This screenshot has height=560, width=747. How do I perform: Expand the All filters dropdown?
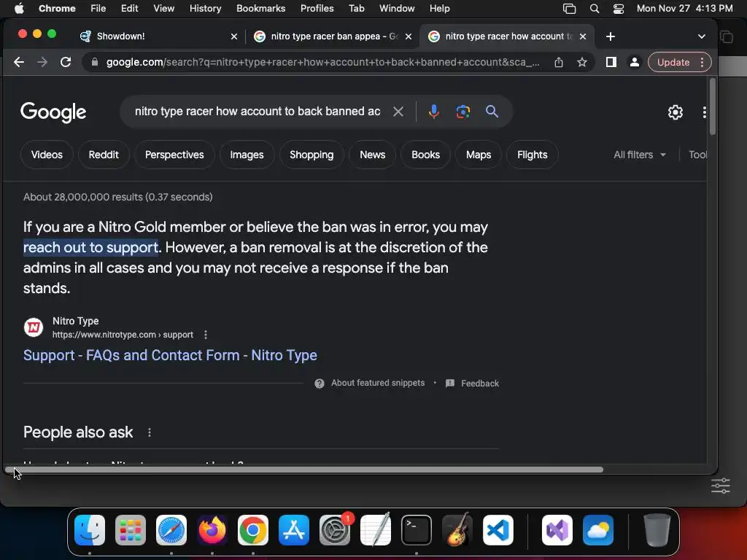[x=639, y=155]
